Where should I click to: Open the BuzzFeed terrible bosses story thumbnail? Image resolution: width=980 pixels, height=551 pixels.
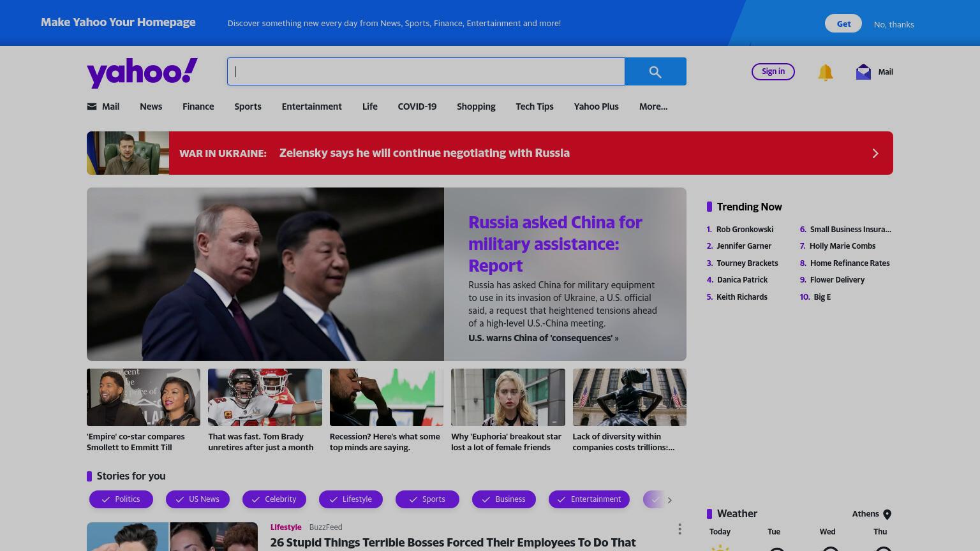click(172, 536)
